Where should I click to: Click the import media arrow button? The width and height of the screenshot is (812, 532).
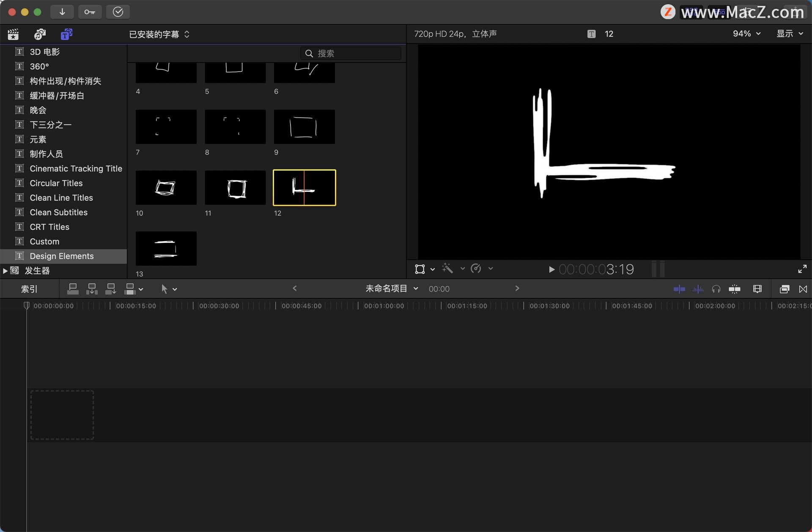click(62, 12)
